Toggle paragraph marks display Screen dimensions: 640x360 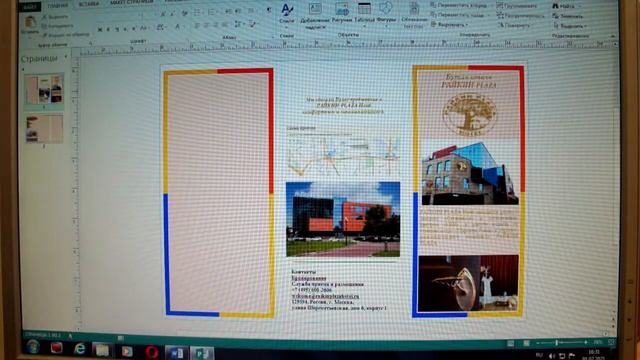click(268, 10)
